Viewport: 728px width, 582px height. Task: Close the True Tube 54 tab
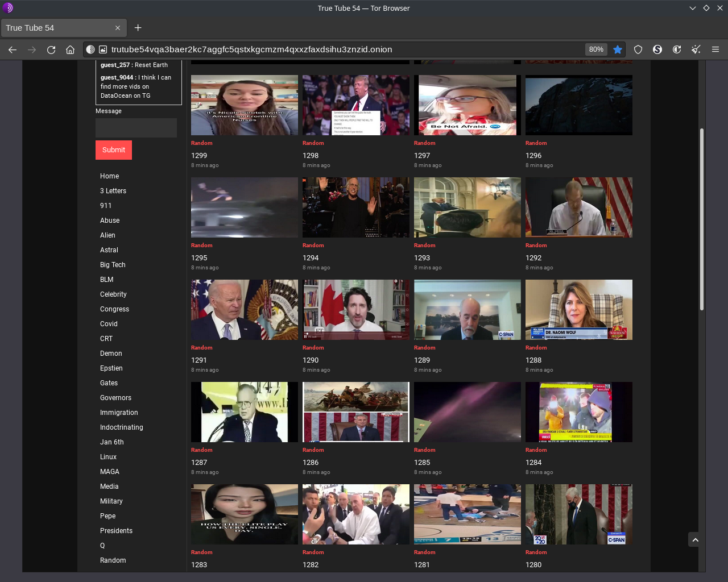tap(118, 28)
